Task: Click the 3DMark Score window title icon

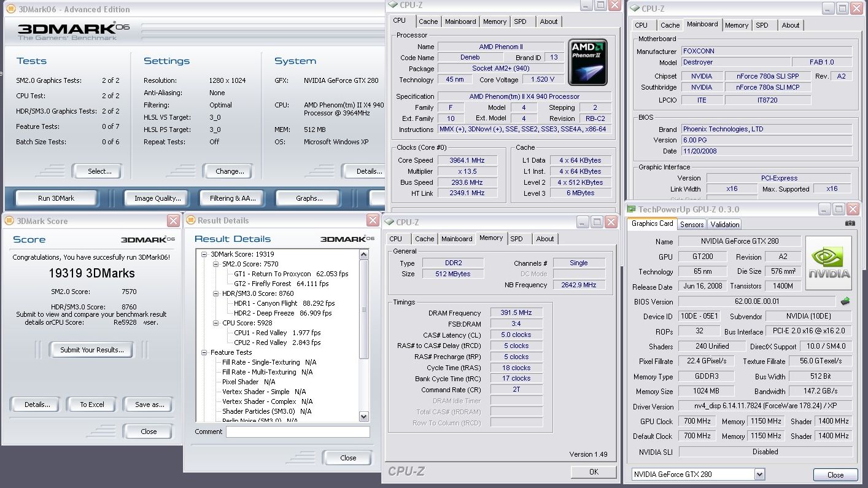Action: coord(9,221)
